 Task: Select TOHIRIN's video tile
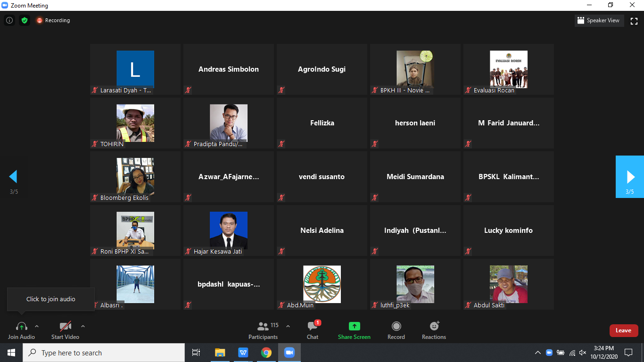(x=135, y=123)
